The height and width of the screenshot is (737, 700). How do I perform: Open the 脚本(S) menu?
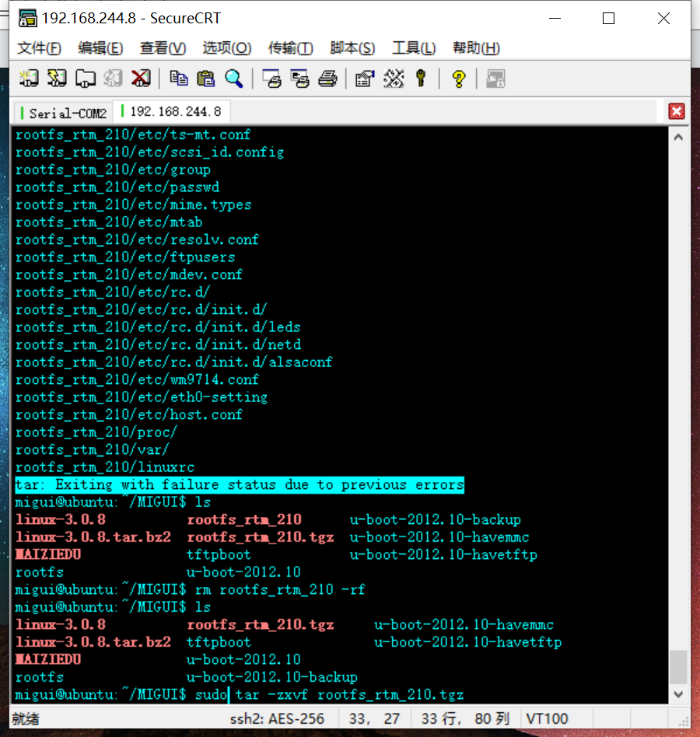point(352,48)
